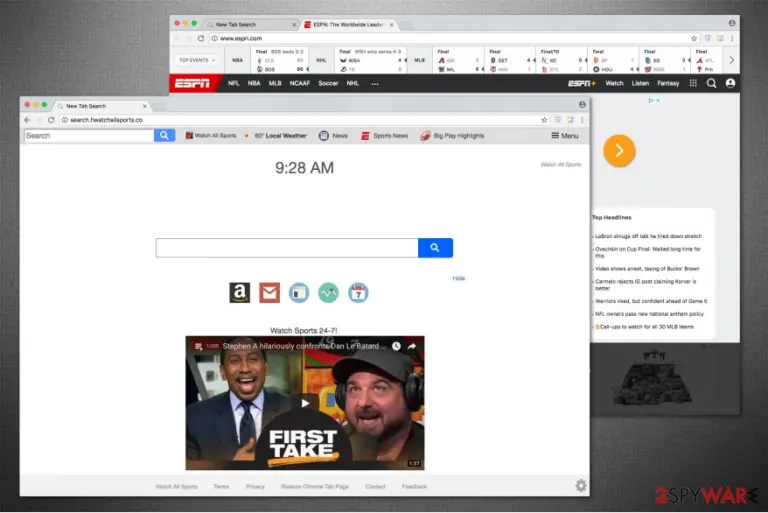Select New Tab Search tab in ESPN window
768x513 pixels.
(250, 24)
